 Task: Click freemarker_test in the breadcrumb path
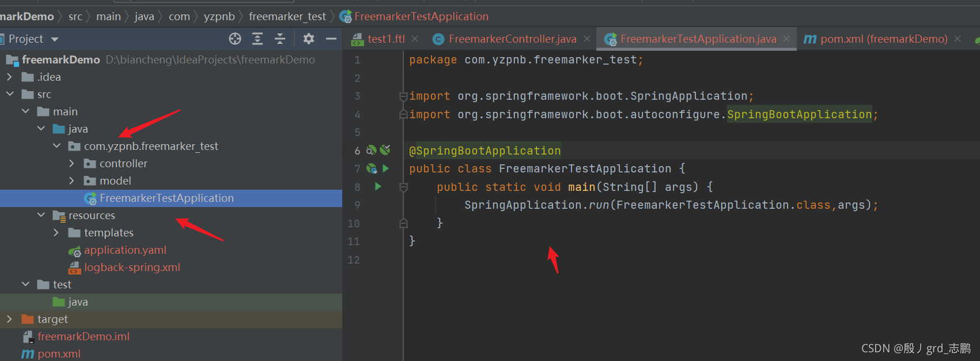[287, 17]
